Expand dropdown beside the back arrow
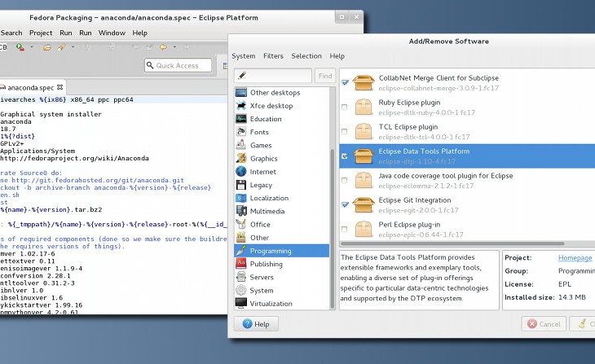595x364 pixels. [x=174, y=47]
